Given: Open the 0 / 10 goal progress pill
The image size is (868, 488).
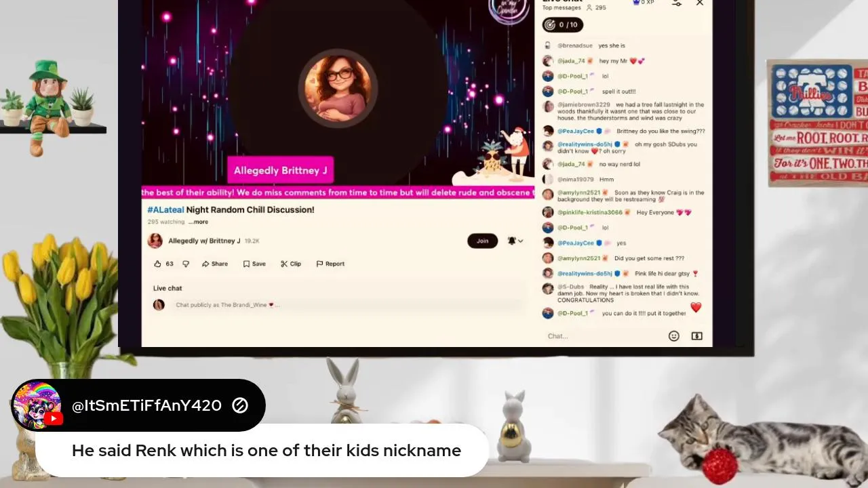Looking at the screenshot, I should (x=562, y=24).
